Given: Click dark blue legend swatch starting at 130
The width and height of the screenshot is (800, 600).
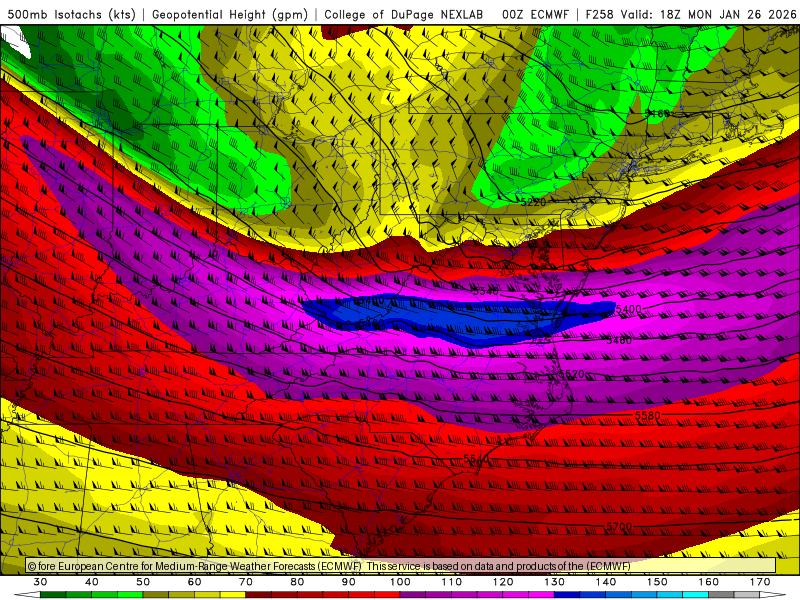Looking at the screenshot, I should tap(567, 595).
